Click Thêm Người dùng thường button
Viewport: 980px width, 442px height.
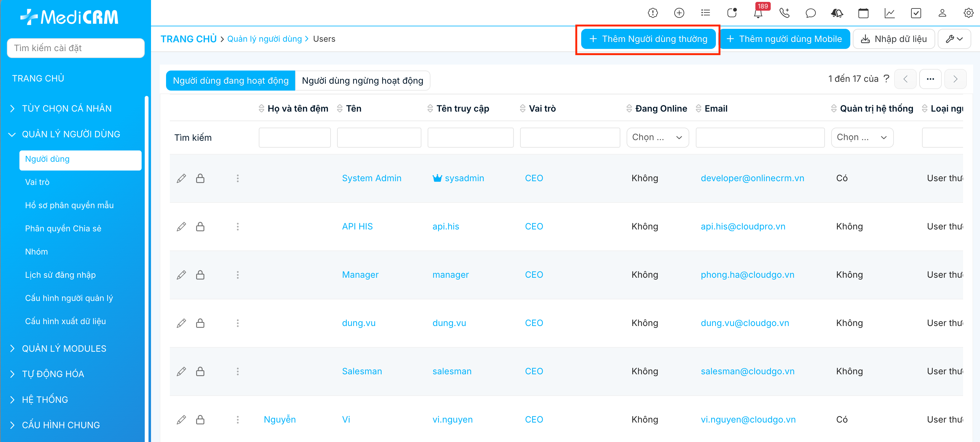[648, 39]
